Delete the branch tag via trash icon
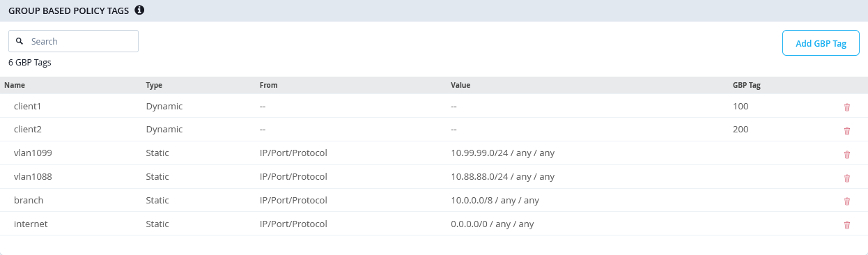This screenshot has height=255, width=868. [847, 201]
